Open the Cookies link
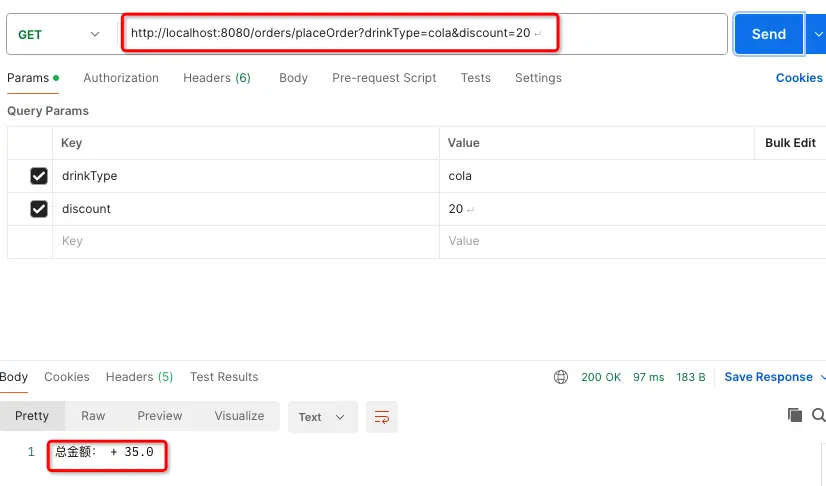Viewport: 826px width, 486px height. coord(799,78)
